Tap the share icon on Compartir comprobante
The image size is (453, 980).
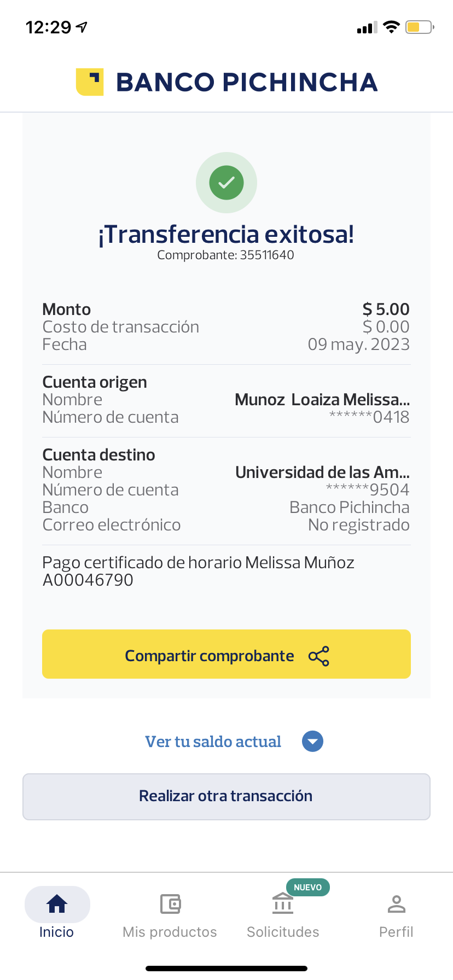pos(319,656)
